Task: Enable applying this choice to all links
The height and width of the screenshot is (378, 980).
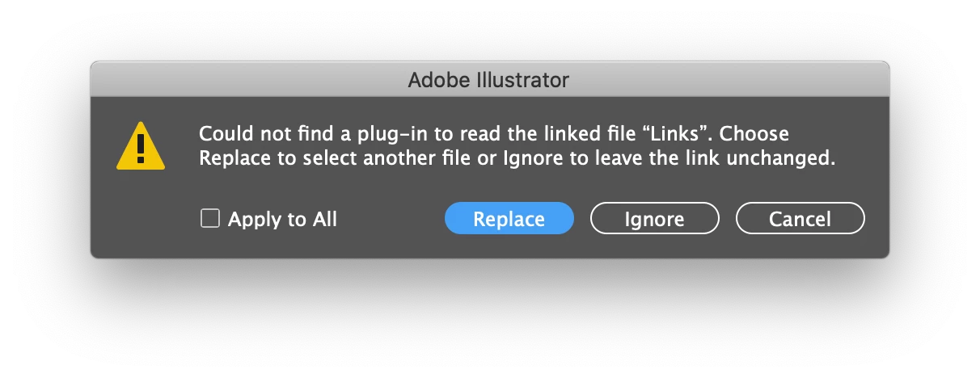Action: (x=210, y=219)
